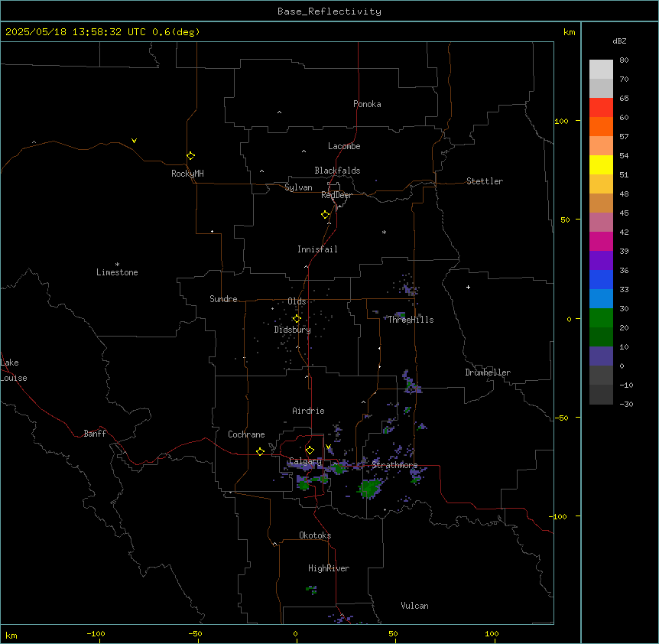Image resolution: width=659 pixels, height=644 pixels.
Task: Click the large green echo south of Strathmore
Action: tap(369, 488)
